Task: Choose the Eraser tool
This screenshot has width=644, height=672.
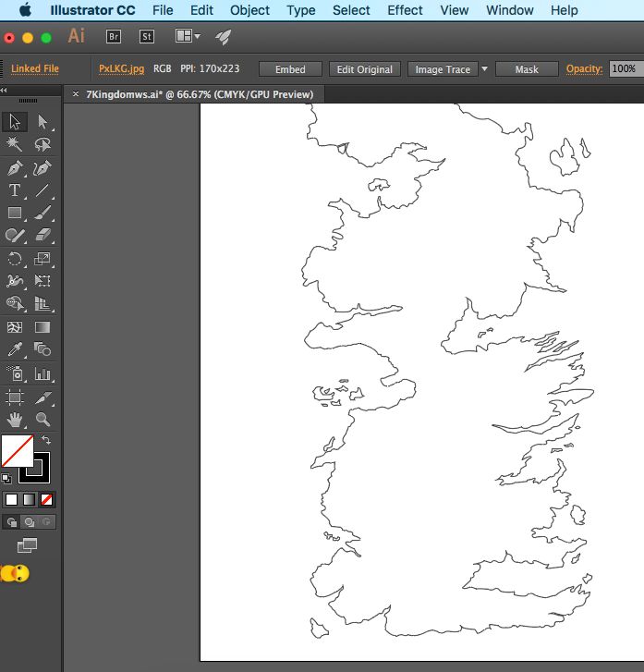Action: (x=42, y=235)
